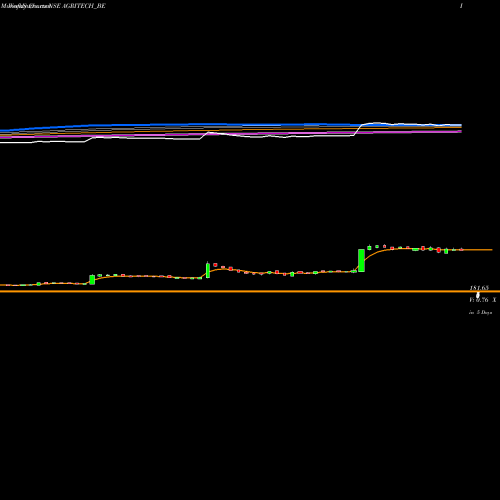Click the 'in 5 Days' label

480,312
